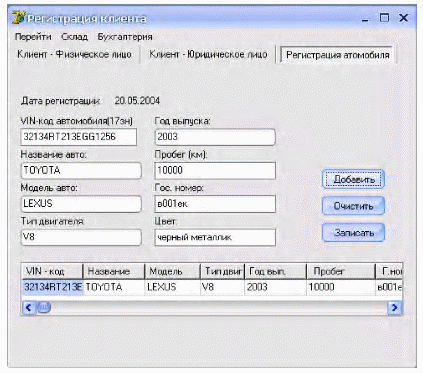This screenshot has height=373, width=423.
Task: Click the horizontal scrollbar thumb
Action: click(44, 308)
